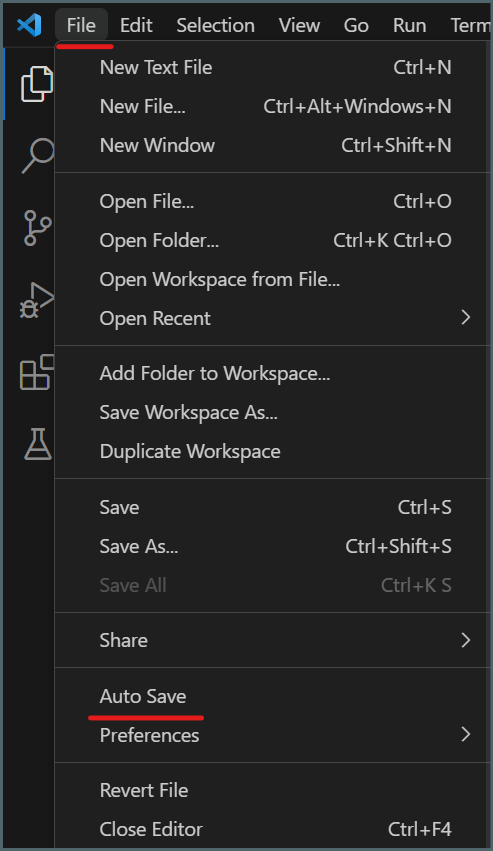Open the Extensions view icon
This screenshot has width=493, height=851.
click(37, 372)
